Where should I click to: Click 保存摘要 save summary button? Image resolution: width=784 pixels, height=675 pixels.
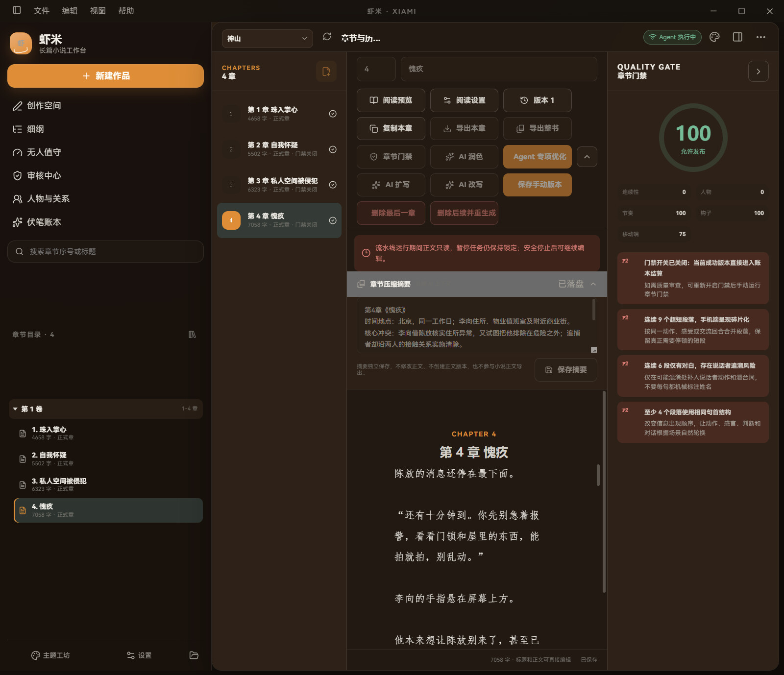click(566, 370)
